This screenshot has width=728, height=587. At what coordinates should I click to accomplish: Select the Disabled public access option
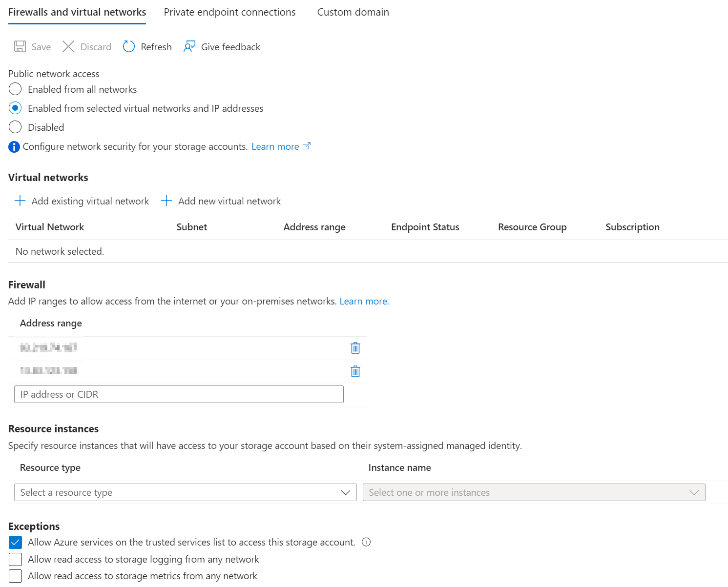pyautogui.click(x=15, y=127)
